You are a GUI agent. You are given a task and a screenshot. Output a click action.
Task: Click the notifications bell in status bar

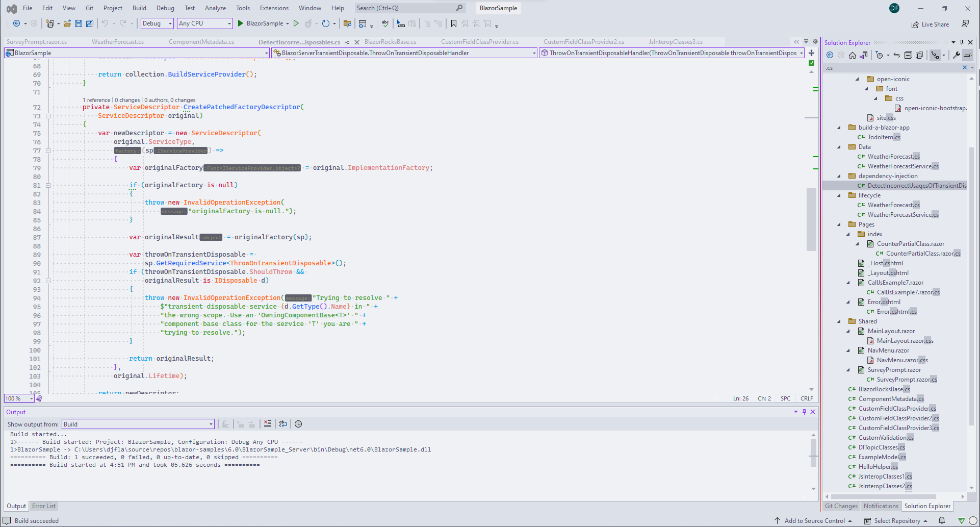click(942, 521)
